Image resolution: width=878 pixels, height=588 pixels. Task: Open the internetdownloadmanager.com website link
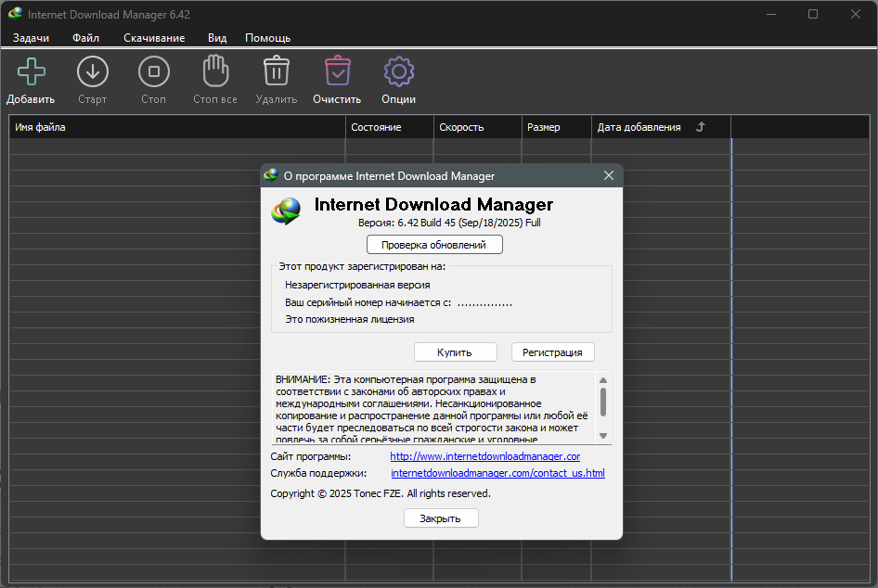[x=484, y=456]
